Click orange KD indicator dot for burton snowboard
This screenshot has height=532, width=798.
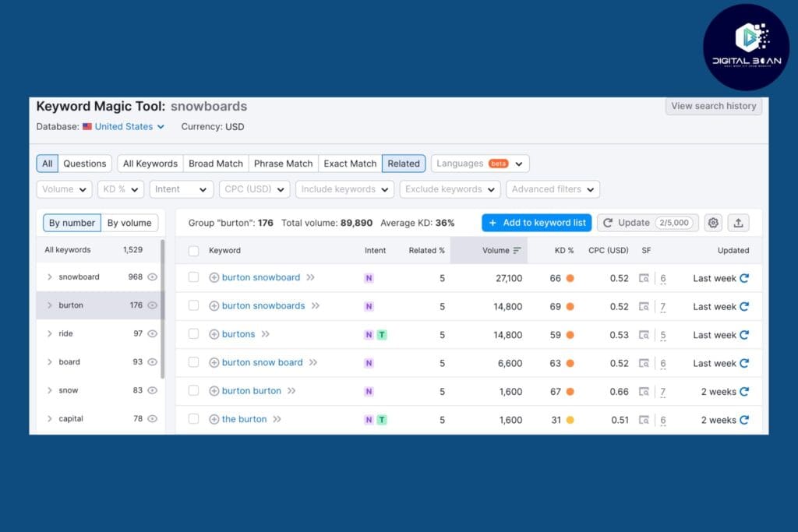[x=570, y=278]
